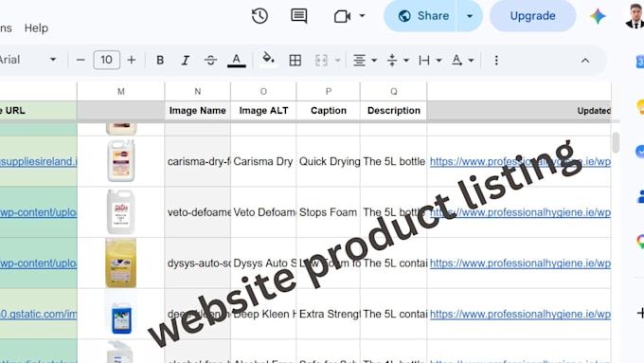The width and height of the screenshot is (644, 363).
Task: Open the Help menu
Action: pos(36,27)
